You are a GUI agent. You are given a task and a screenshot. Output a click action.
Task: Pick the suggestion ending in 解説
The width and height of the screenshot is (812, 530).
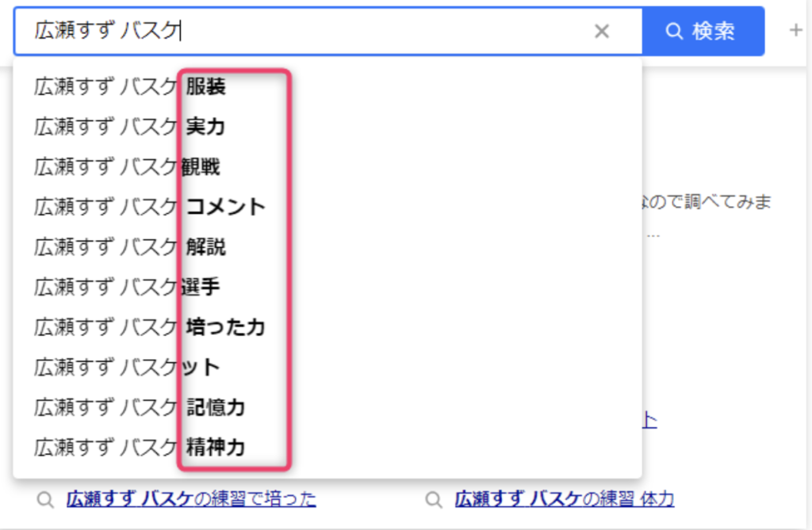point(130,246)
